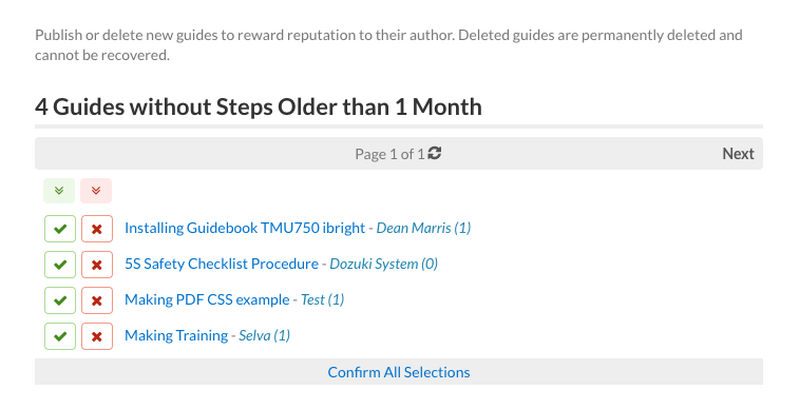Click the red delete-all double chevron icon
This screenshot has width=800, height=409.
click(96, 191)
